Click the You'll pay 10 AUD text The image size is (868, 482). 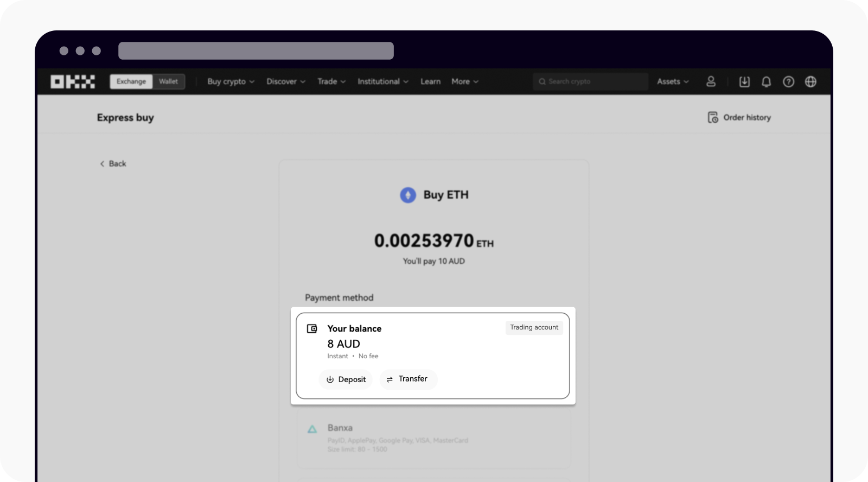point(434,261)
